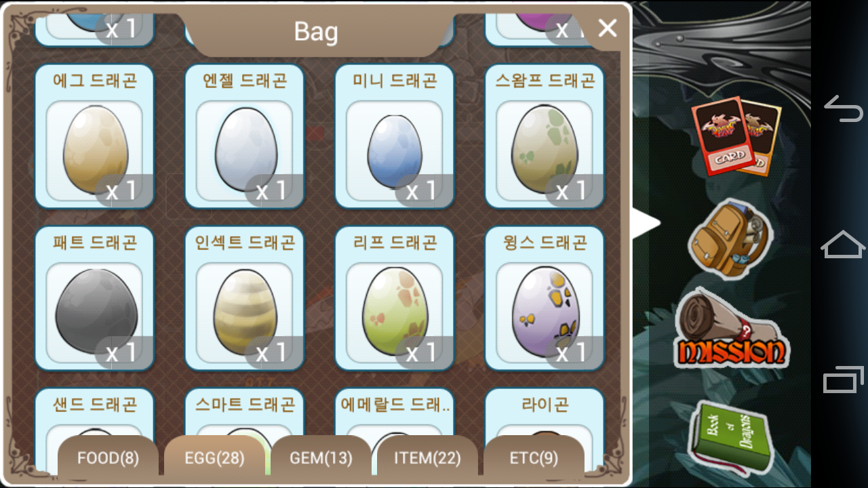This screenshot has width=868, height=488.
Task: Open the ETC(9) tab
Action: (x=534, y=458)
